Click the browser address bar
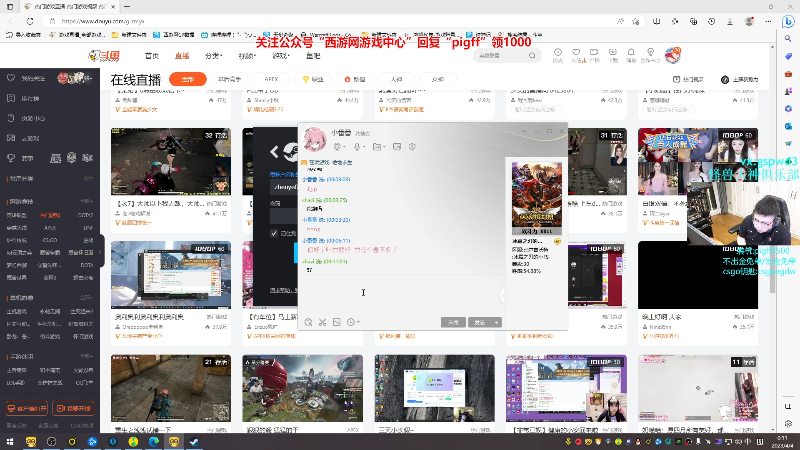 click(327, 21)
